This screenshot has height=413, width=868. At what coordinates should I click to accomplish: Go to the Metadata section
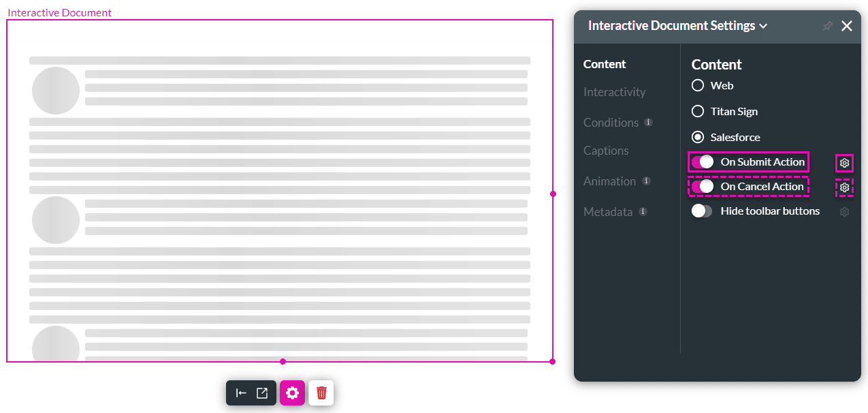coord(608,211)
